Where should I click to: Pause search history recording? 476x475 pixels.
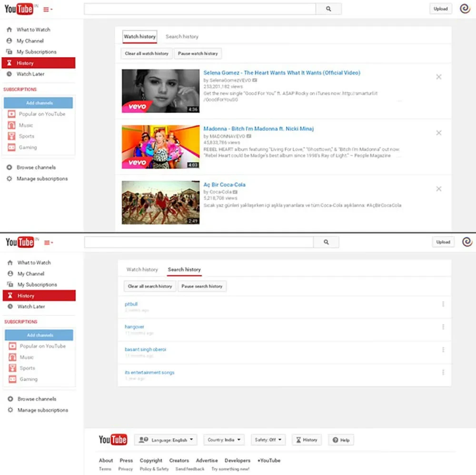point(202,286)
